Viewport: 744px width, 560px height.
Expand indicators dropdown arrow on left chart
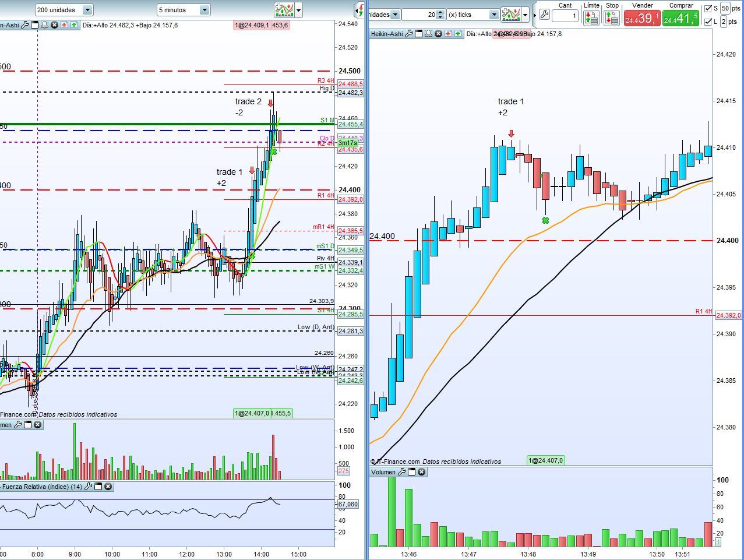[x=299, y=10]
